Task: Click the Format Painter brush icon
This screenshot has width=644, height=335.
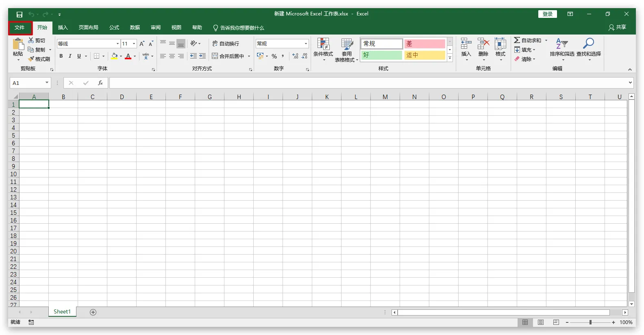Action: [31, 59]
